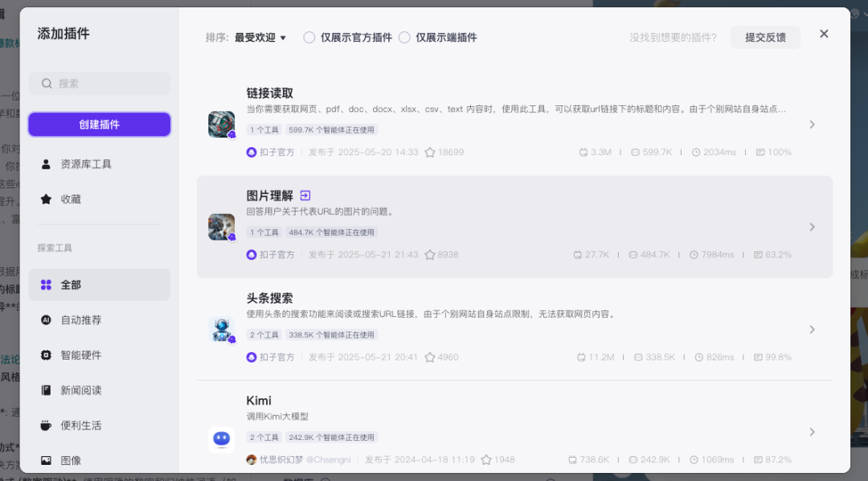The image size is (868, 481).
Task: Enable 仅展示官方插件 radio option
Action: 309,38
